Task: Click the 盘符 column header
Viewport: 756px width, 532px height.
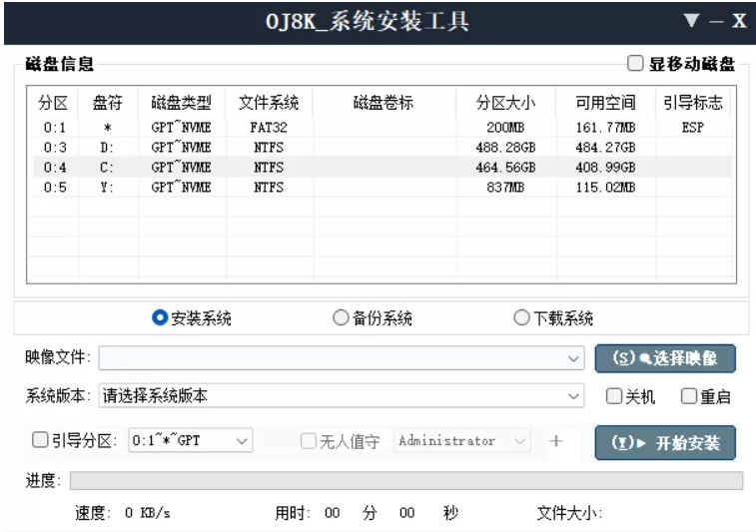Action: pyautogui.click(x=108, y=103)
